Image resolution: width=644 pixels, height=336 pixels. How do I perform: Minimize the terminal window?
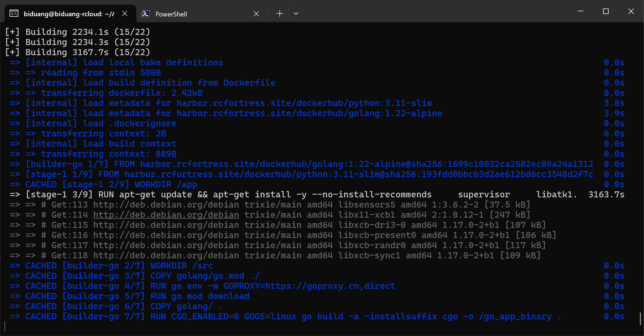580,11
